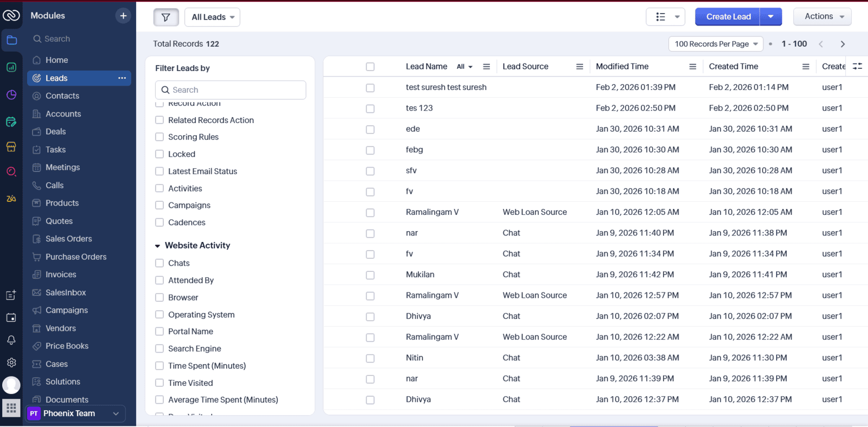The width and height of the screenshot is (868, 427).
Task: Open notifications bell in left rail
Action: 11,340
